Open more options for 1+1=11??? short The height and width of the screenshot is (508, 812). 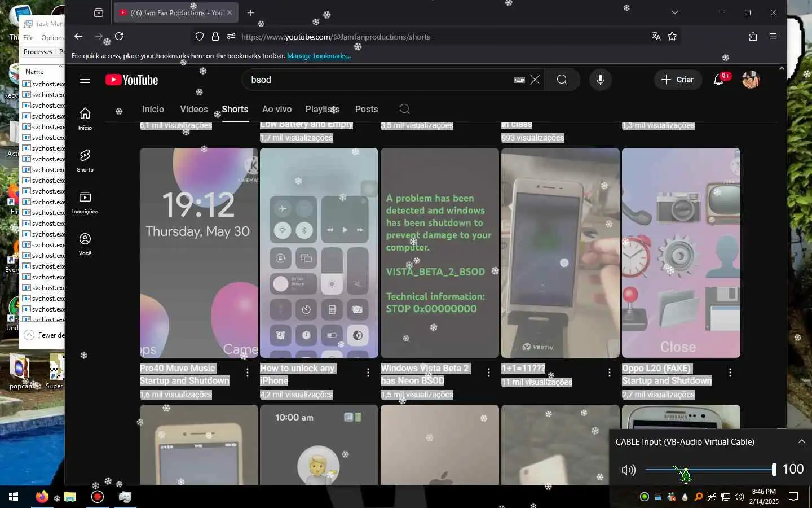(x=609, y=373)
